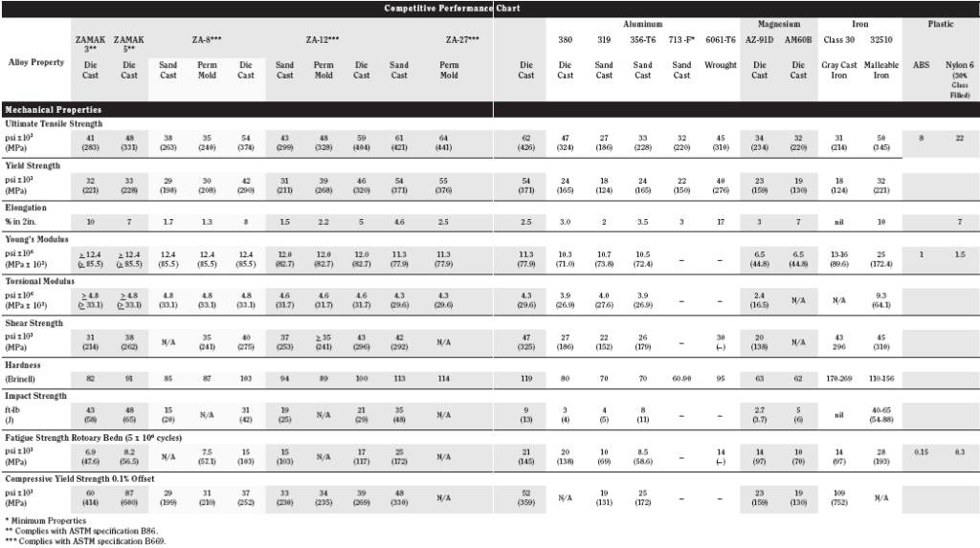Viewport: 980px width, 548px height.
Task: Click the 'Magnesium' group header
Action: tap(779, 23)
